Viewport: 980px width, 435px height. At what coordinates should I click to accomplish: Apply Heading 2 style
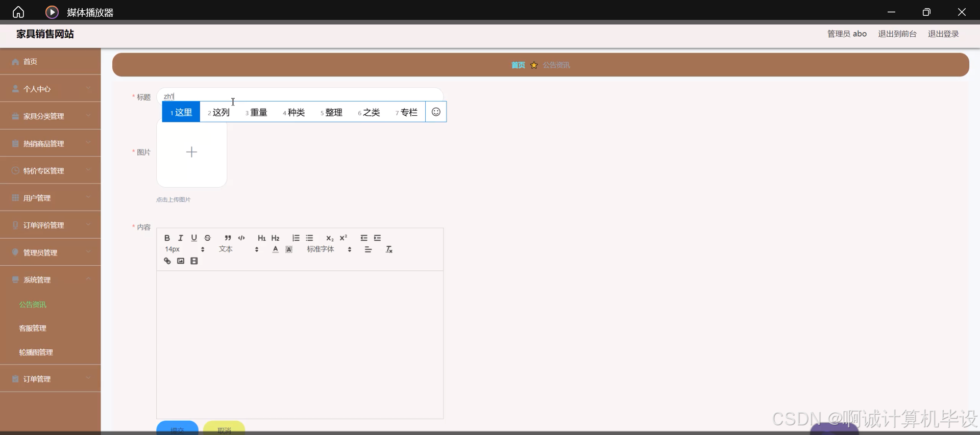click(x=276, y=238)
